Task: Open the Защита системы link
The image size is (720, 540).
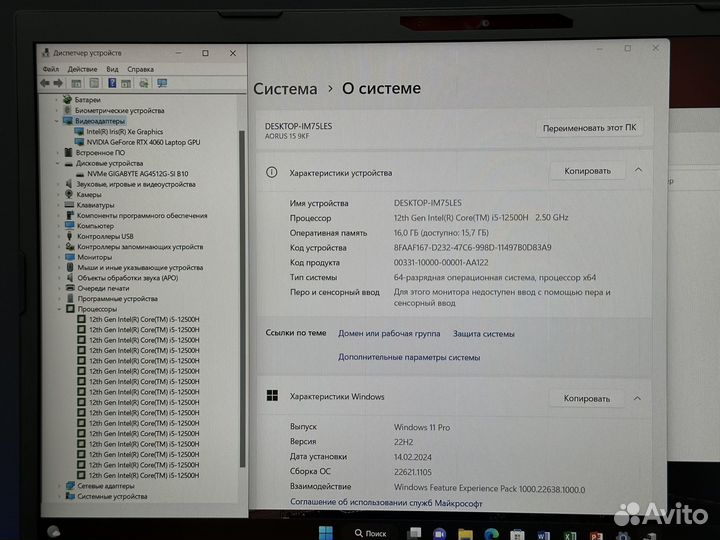Action: [x=484, y=334]
